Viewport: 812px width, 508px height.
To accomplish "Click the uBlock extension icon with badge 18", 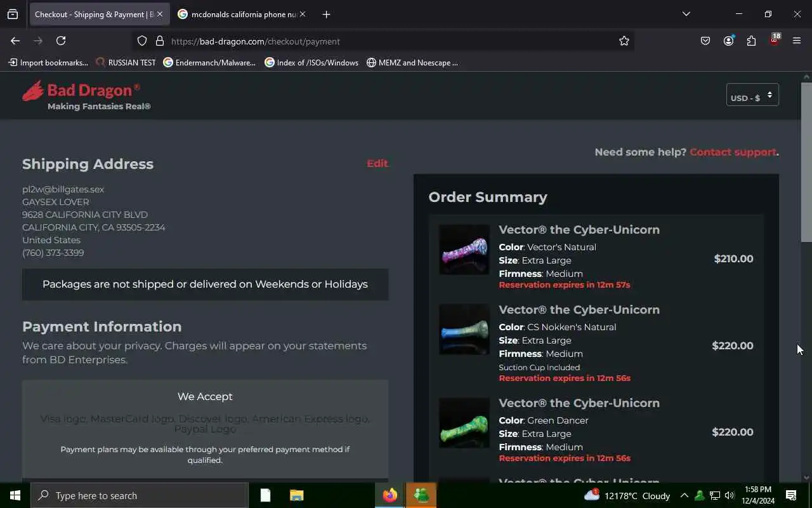I will coord(775,40).
